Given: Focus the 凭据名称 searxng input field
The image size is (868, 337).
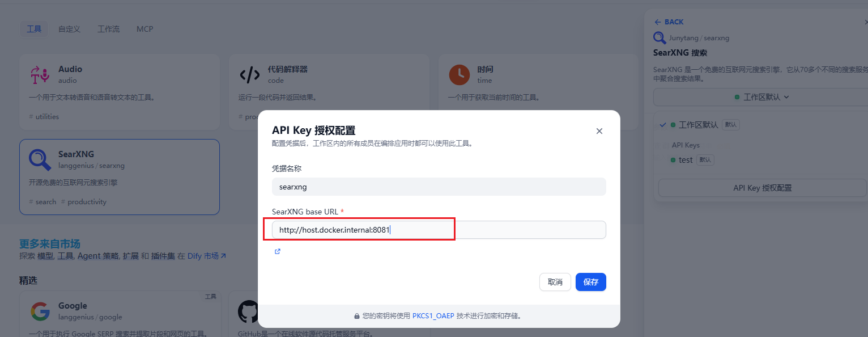Looking at the screenshot, I should [x=439, y=187].
